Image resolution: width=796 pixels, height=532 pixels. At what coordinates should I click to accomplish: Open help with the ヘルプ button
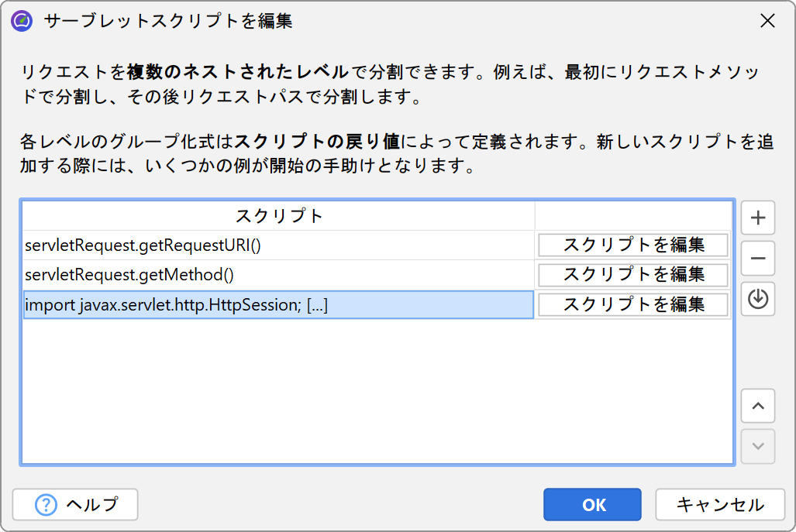pyautogui.click(x=75, y=505)
